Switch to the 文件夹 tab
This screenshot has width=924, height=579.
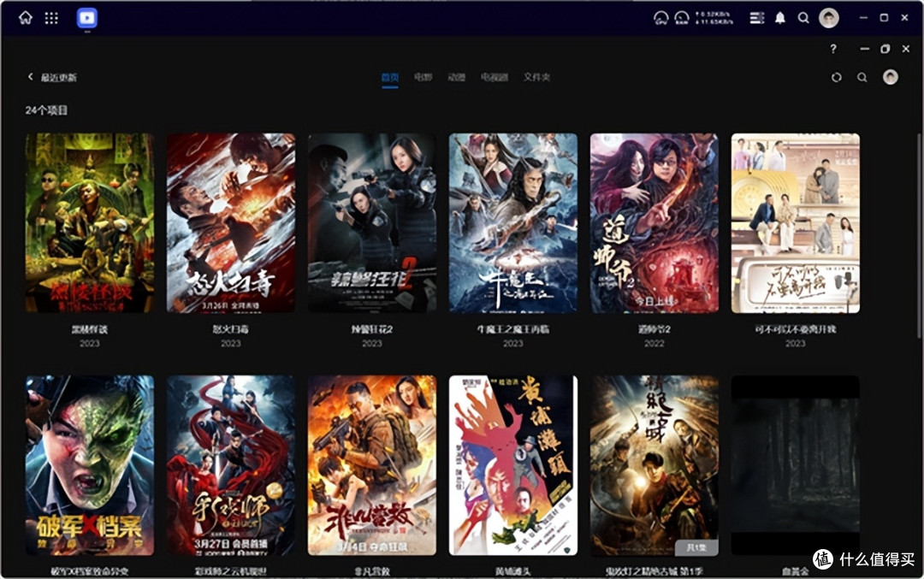click(x=536, y=77)
